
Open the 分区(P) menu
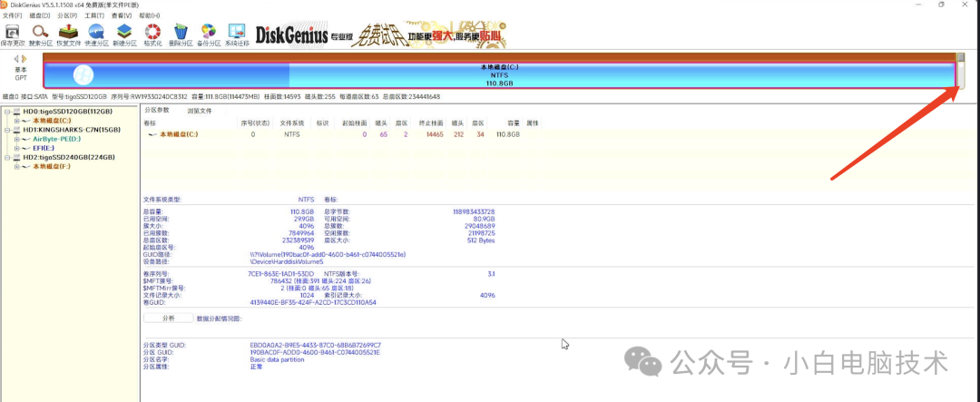(x=67, y=15)
